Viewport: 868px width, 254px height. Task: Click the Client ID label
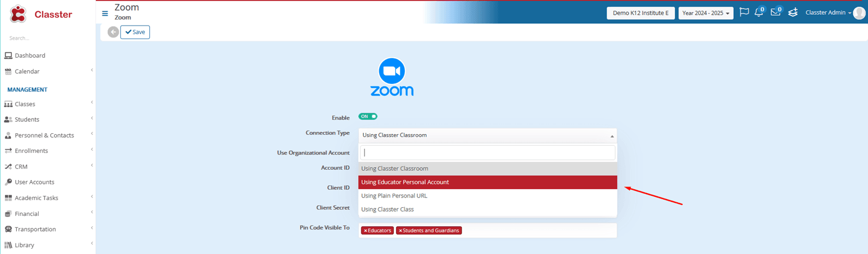coord(338,188)
